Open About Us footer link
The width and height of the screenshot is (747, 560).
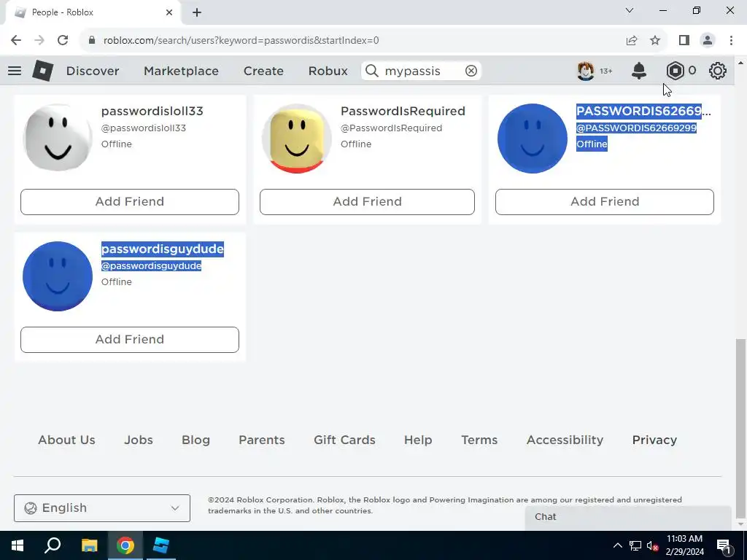[x=66, y=440]
